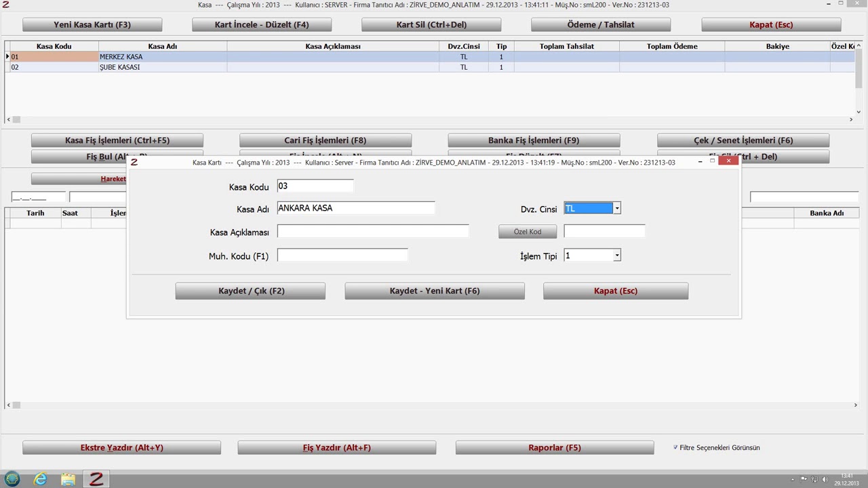Click the date filter field in main window
868x488 pixels.
[x=39, y=197]
